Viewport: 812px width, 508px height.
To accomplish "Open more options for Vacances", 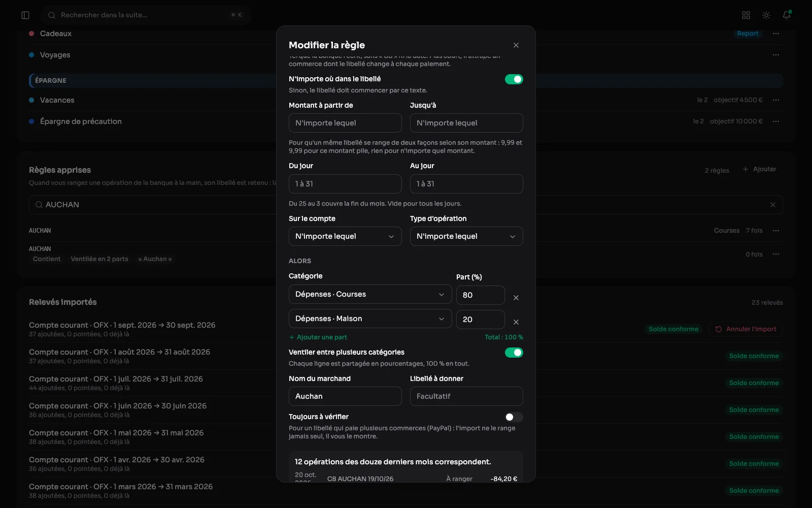I will coord(776,100).
